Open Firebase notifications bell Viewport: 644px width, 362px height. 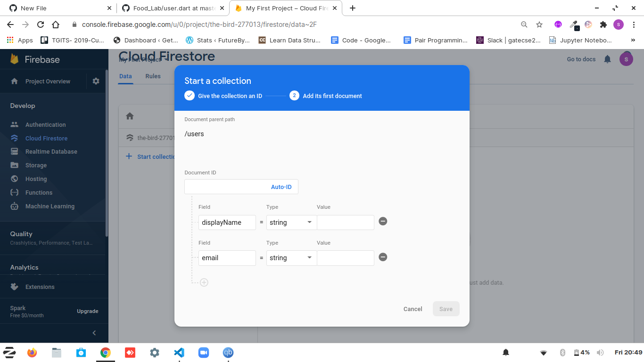pos(608,59)
